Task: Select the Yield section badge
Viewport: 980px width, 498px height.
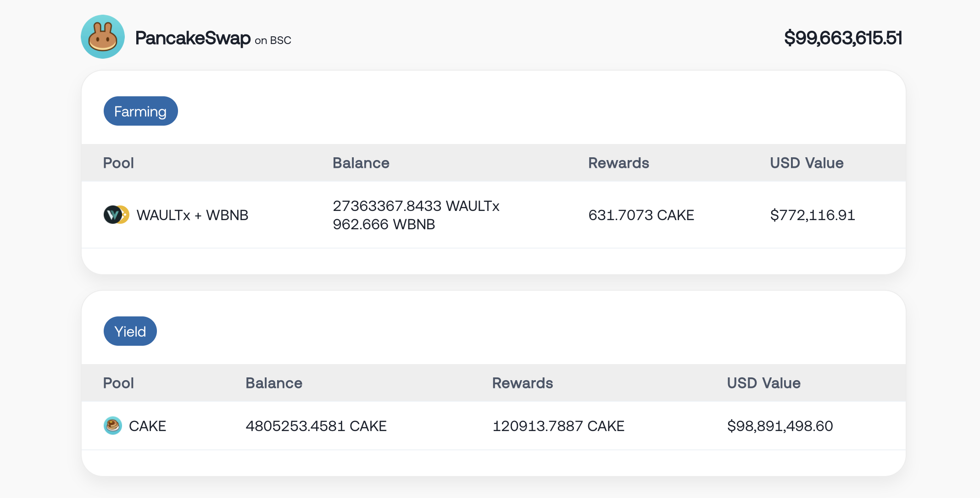Action: point(130,331)
